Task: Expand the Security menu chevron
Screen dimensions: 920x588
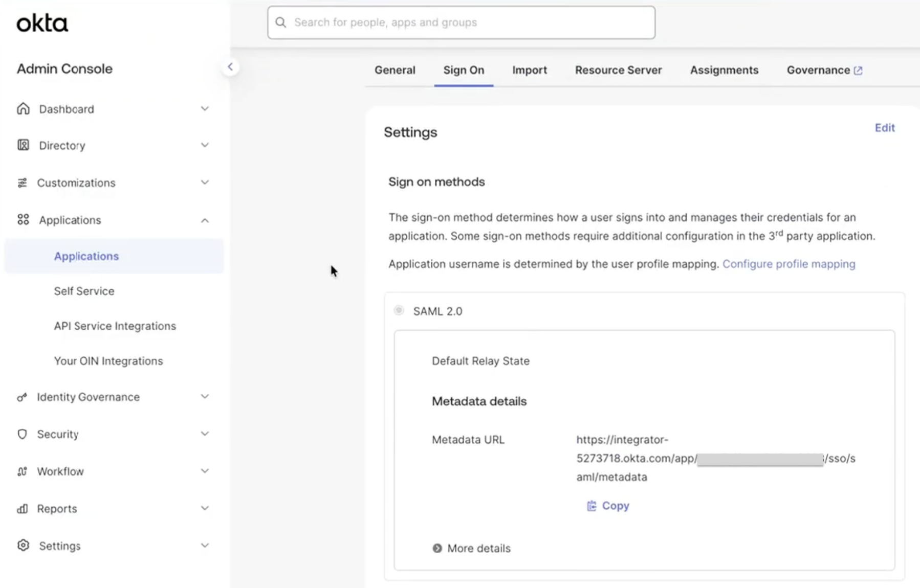Action: 205,434
